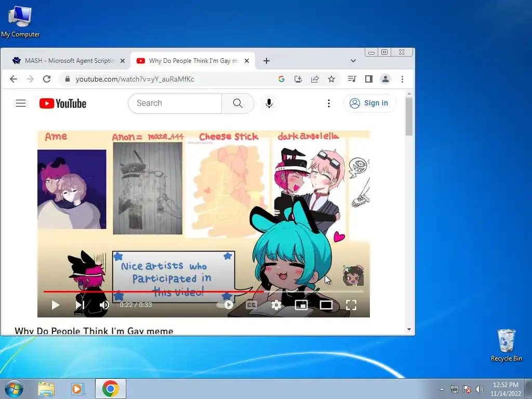Open the My Computer desktop icon
This screenshot has height=399, width=532.
coord(20,21)
